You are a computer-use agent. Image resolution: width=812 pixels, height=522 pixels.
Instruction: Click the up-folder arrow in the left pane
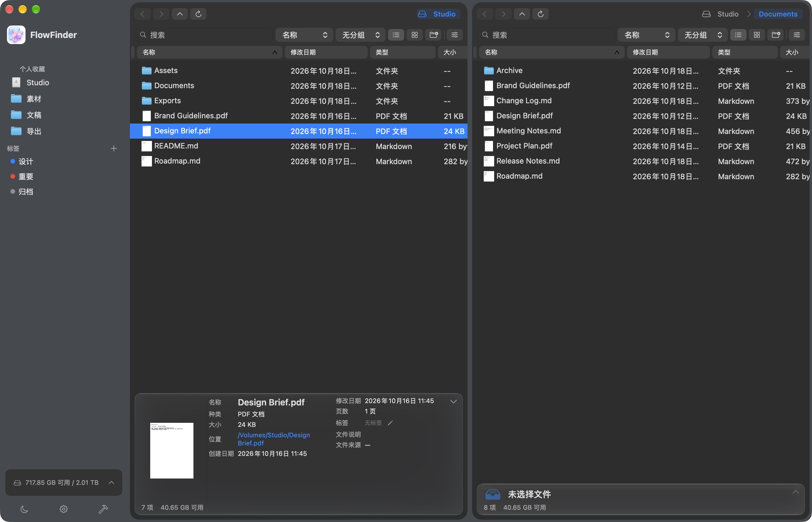pyautogui.click(x=180, y=14)
